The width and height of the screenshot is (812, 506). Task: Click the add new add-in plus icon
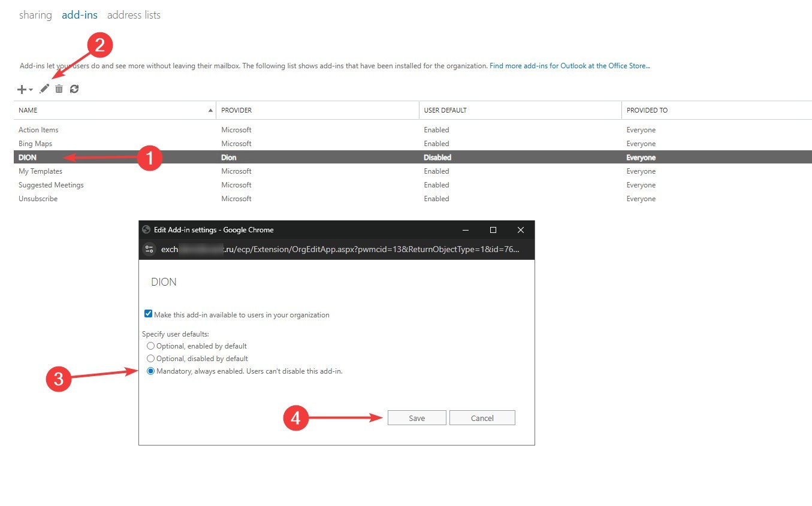[x=22, y=89]
